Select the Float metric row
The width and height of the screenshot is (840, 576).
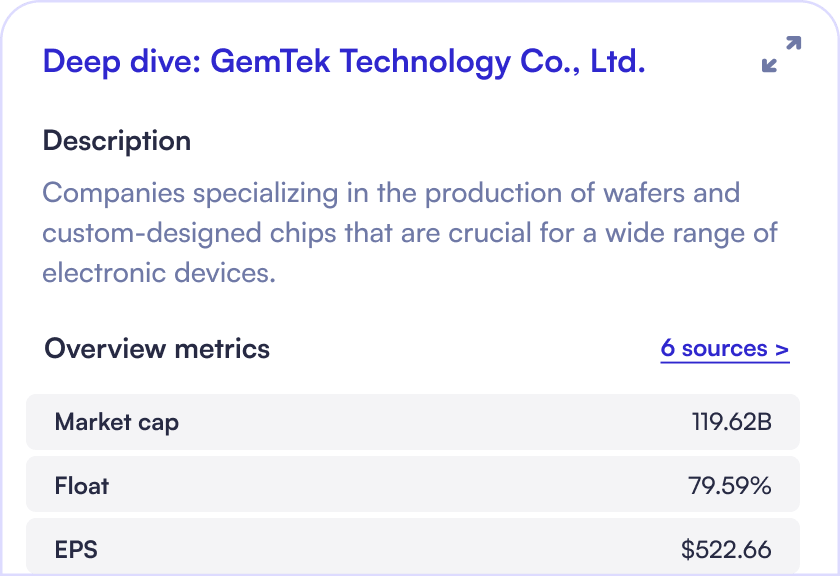click(413, 486)
